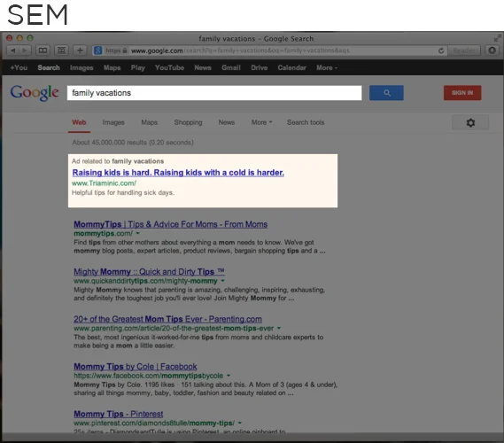The height and width of the screenshot is (443, 504).
Task: Click Ad related to family vacations label
Action: (118, 161)
